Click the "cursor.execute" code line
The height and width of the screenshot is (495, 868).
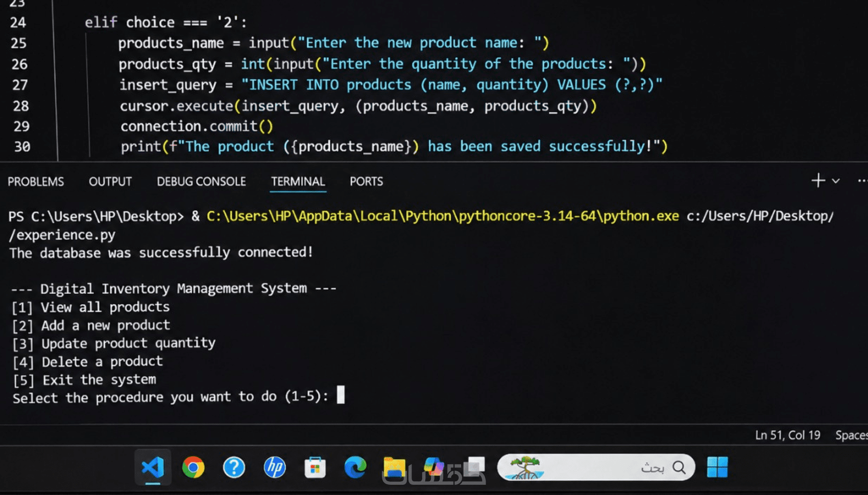point(358,106)
